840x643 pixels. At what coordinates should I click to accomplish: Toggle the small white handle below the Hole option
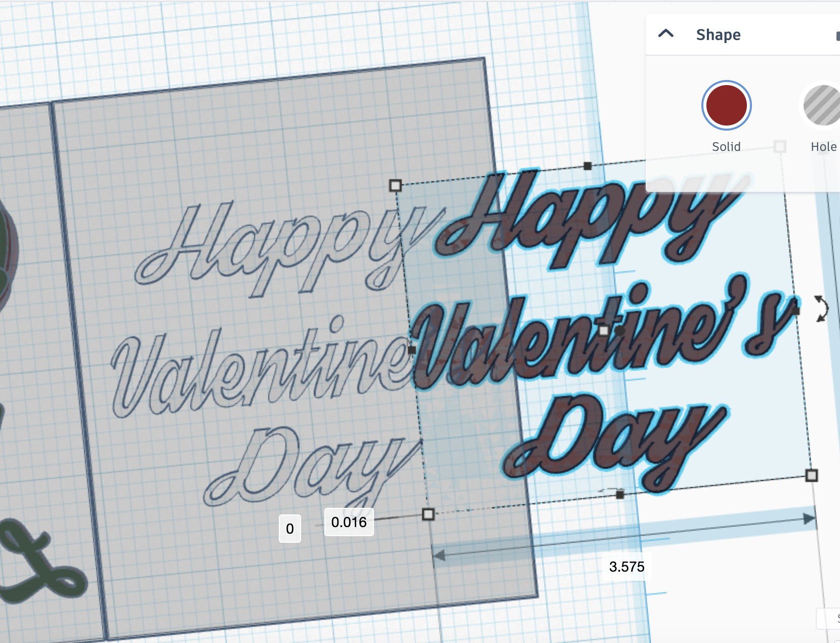[779, 147]
